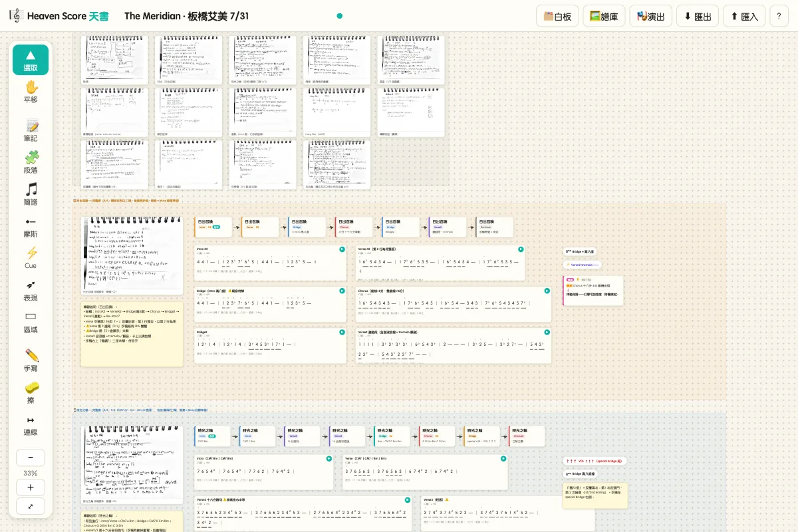798x532 pixels.
Task: Open the help question mark button
Action: pos(779,16)
